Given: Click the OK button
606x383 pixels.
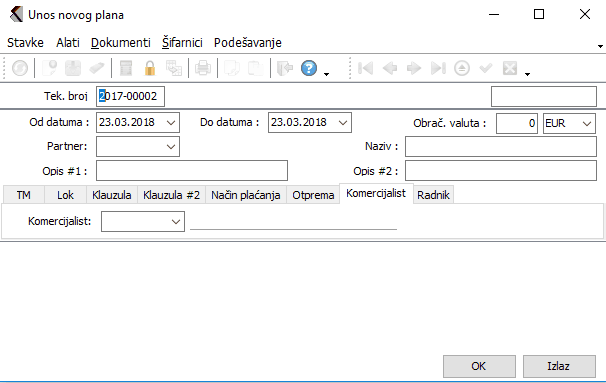Looking at the screenshot, I should coord(479,366).
